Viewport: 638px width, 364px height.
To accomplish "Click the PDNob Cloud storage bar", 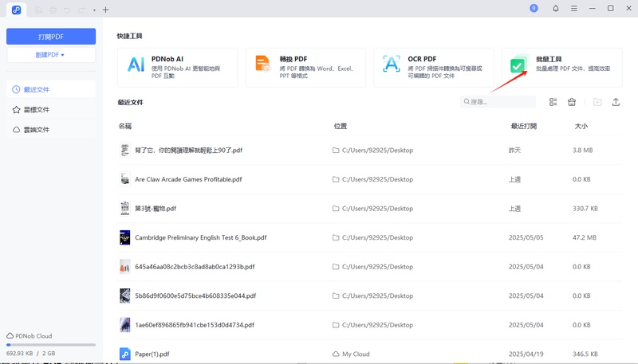I will click(51, 345).
